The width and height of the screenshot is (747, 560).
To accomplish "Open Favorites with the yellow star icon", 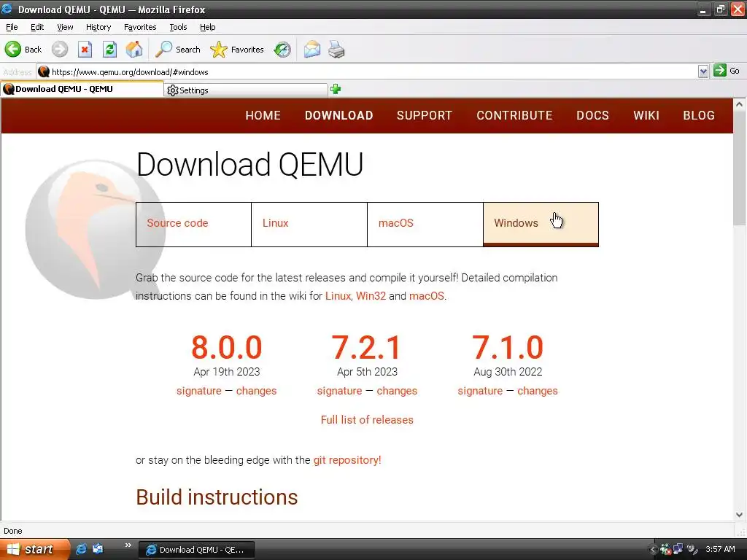I will point(237,50).
